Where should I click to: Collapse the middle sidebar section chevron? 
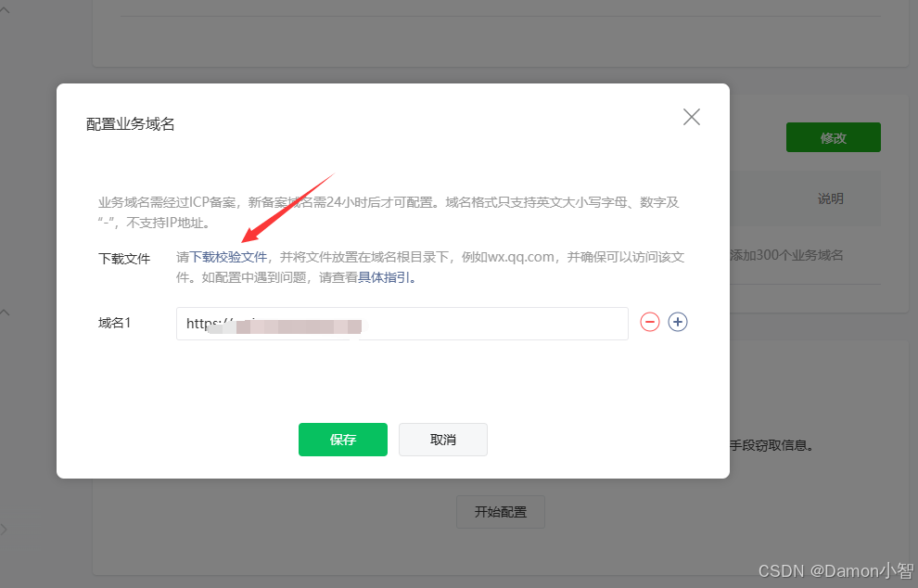pos(5,313)
